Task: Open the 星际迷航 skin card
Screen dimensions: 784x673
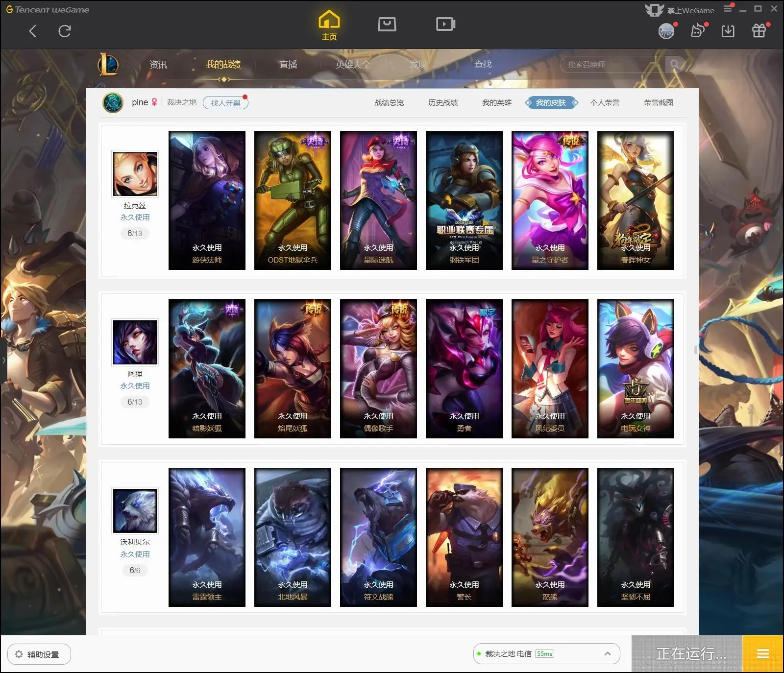Action: [x=378, y=200]
